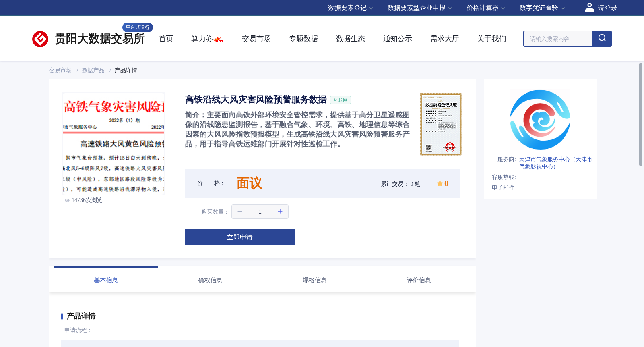This screenshot has height=347, width=644.
Task: Open the 需求大厅 menu item
Action: tap(445, 39)
